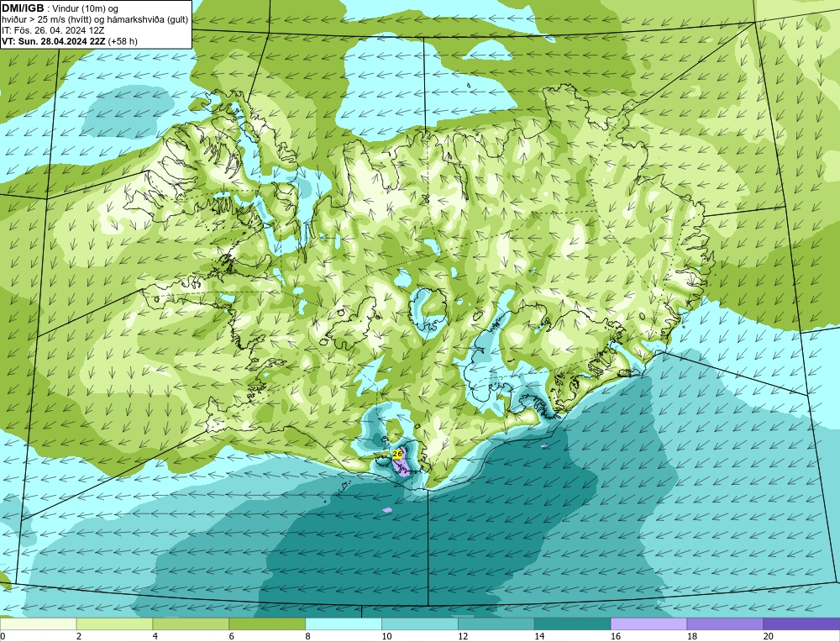Pick the 8–10 m/s pale cyan swatch

click(x=344, y=624)
